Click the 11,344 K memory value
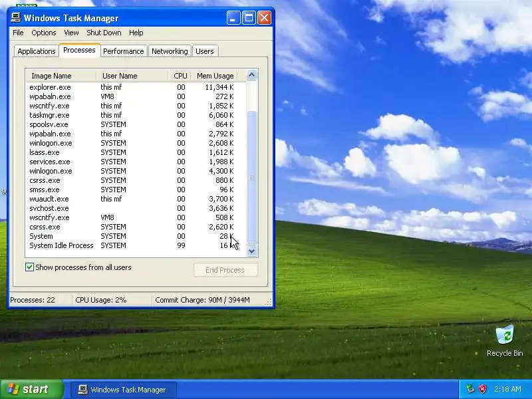 [x=219, y=87]
